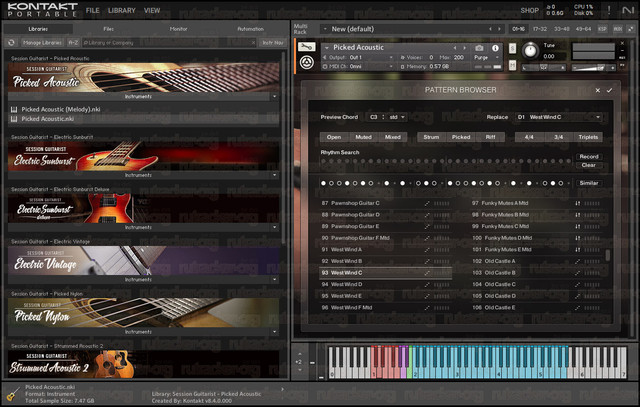
Task: Click the Tune knob
Action: click(x=530, y=51)
